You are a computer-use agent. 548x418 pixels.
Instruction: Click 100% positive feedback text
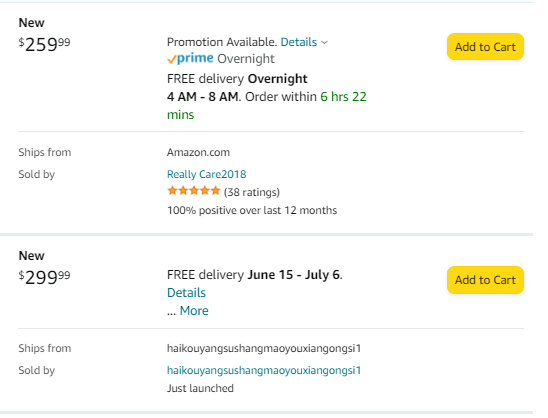252,210
